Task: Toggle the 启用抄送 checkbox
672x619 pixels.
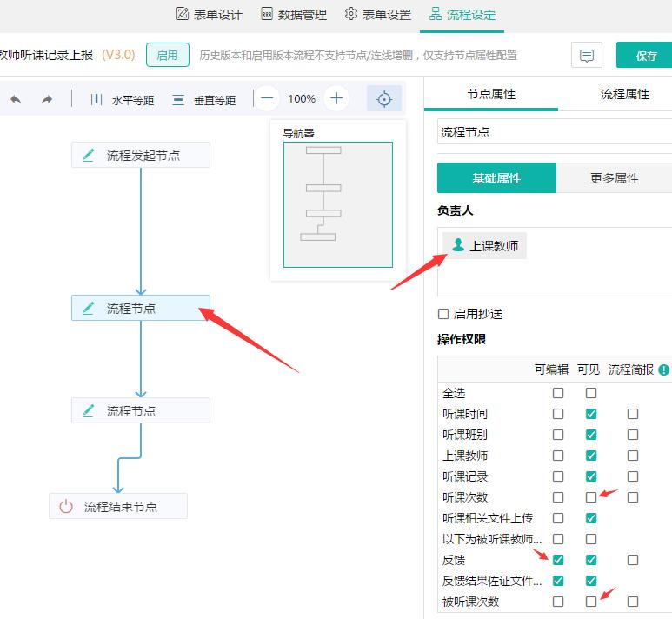Action: pyautogui.click(x=443, y=314)
